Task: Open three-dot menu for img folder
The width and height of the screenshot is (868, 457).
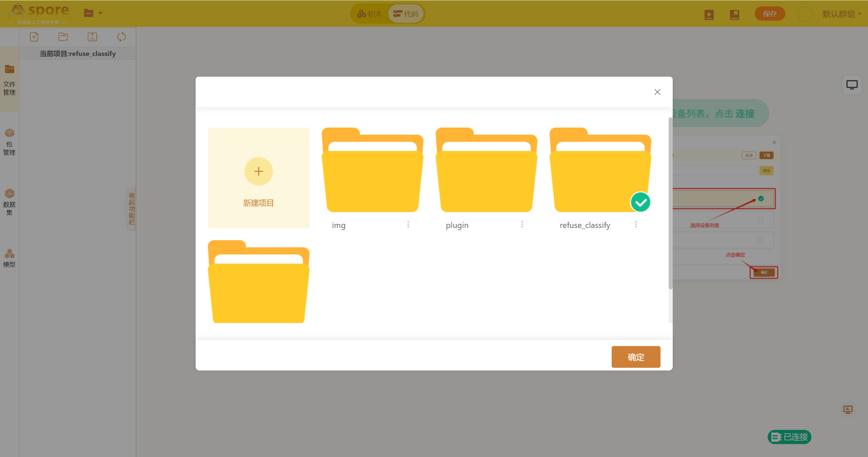Action: pos(408,224)
